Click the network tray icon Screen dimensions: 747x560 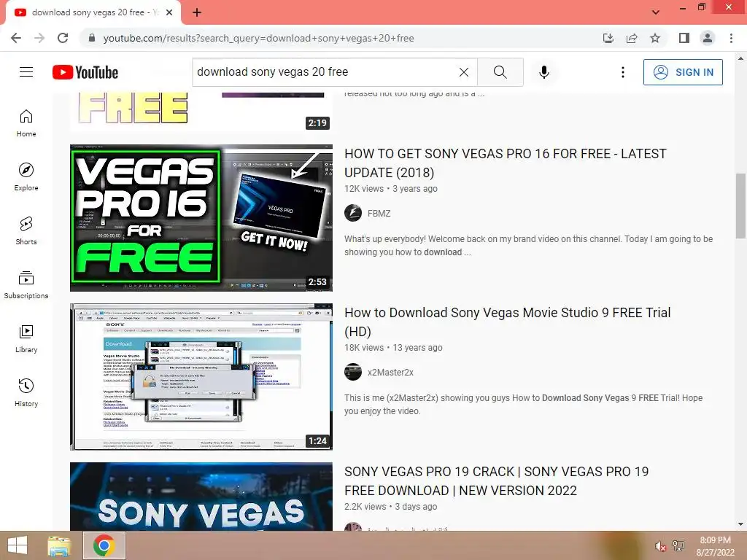coord(678,545)
